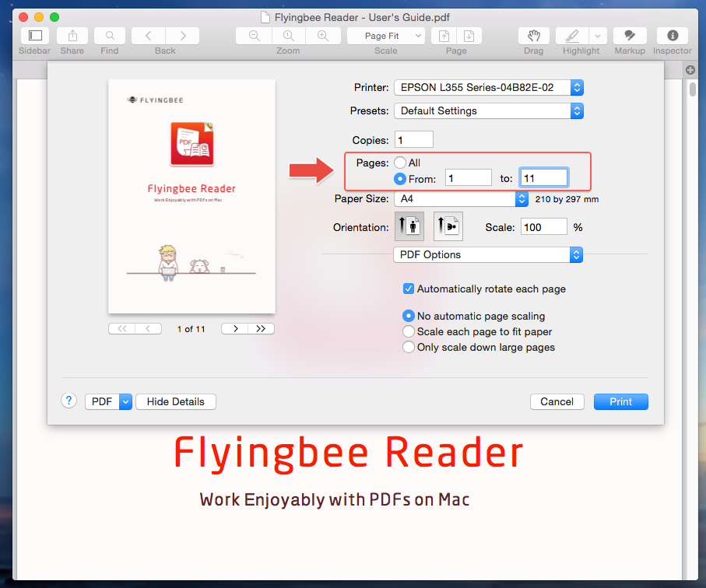Screen dimensions: 706x588
Task: Toggle Automatically rotate each page checkbox
Action: tap(409, 289)
